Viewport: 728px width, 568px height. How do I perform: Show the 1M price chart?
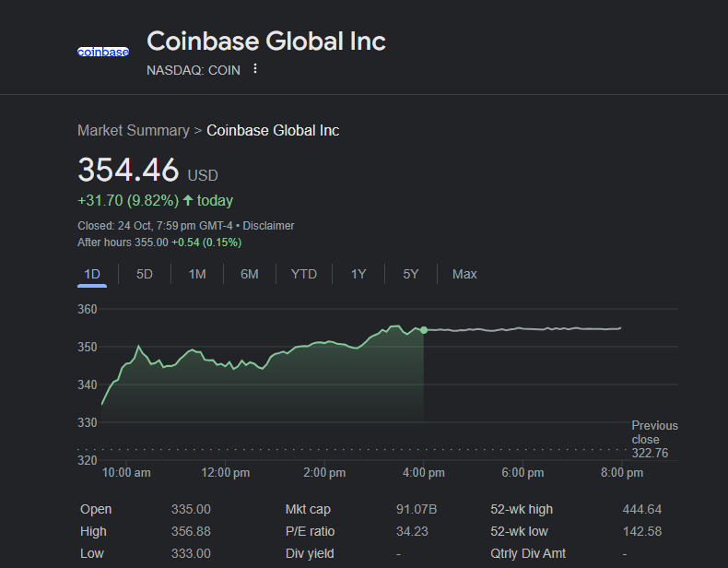click(197, 274)
